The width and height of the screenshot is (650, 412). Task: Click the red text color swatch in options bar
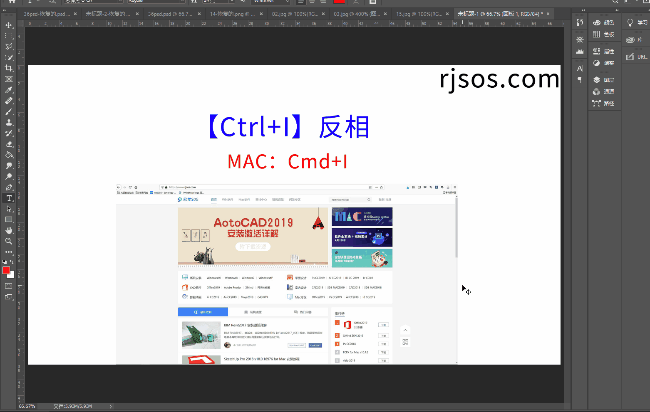pos(339,2)
